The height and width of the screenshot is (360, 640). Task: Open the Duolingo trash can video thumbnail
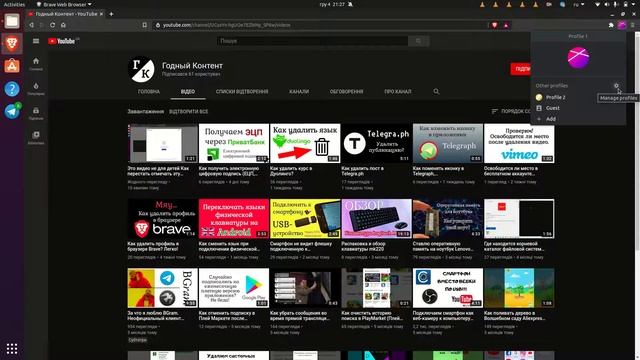tap(305, 143)
